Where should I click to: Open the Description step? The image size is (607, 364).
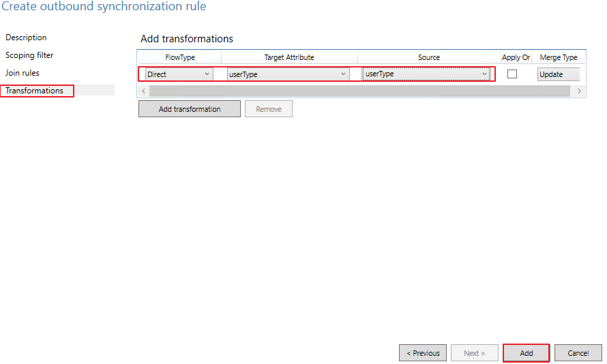(26, 37)
